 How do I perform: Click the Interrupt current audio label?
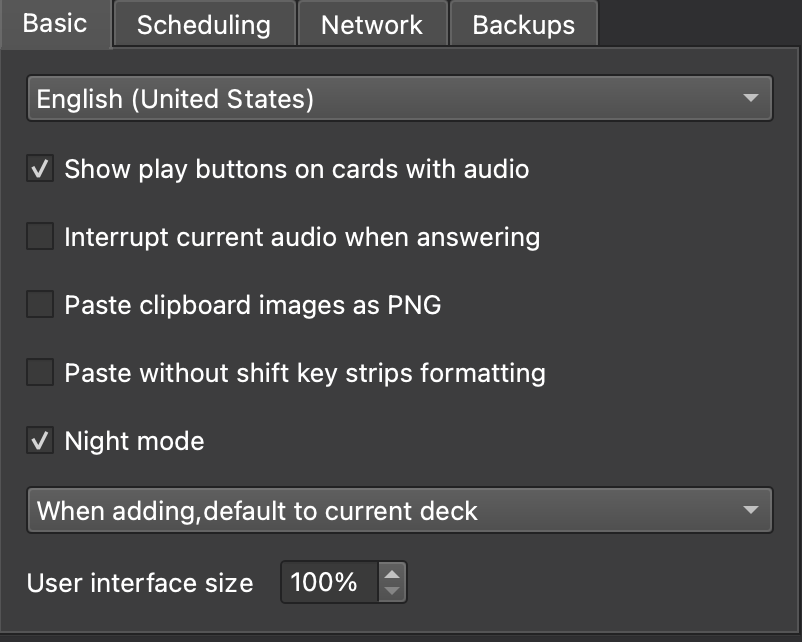pos(302,237)
